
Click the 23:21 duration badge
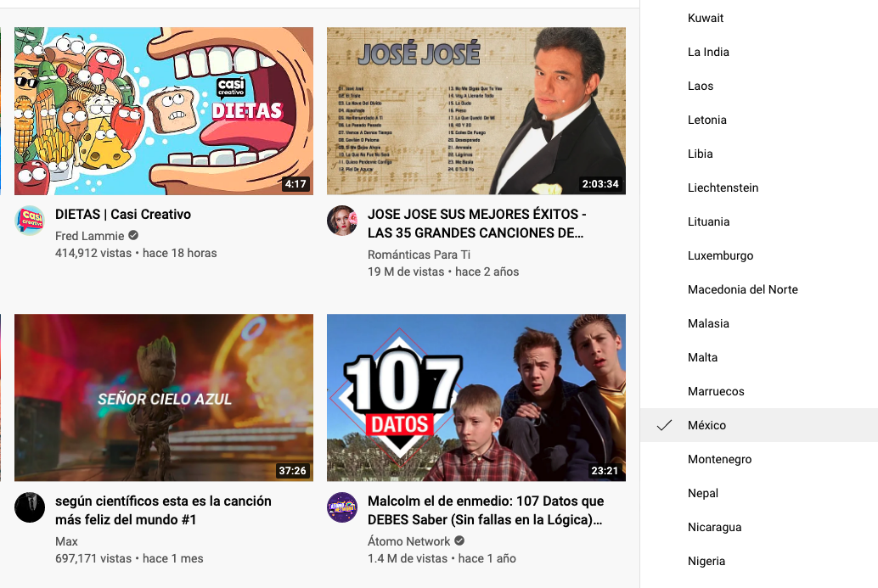pos(605,471)
